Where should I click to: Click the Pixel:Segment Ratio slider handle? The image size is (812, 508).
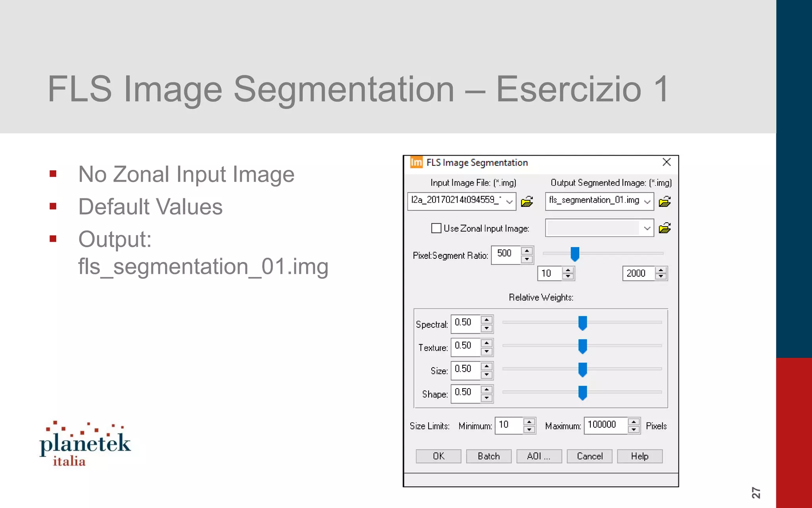click(x=575, y=254)
